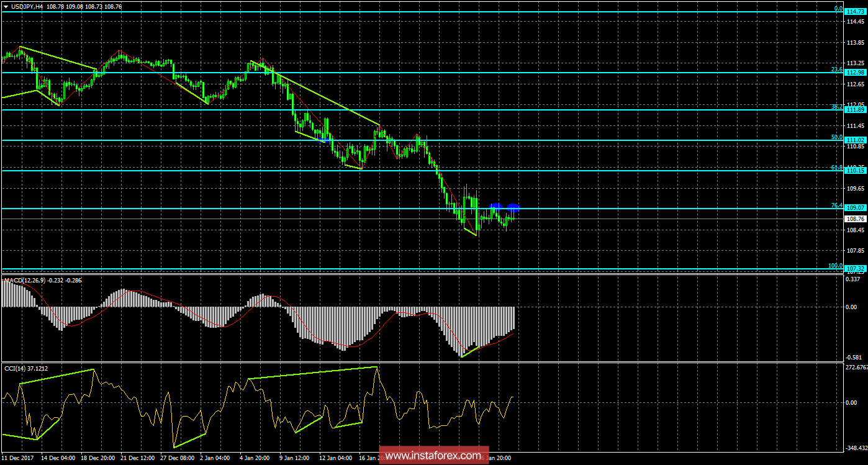868x465 pixels.
Task: Click the 38.2 Fibonacci level marker
Action: 836,107
